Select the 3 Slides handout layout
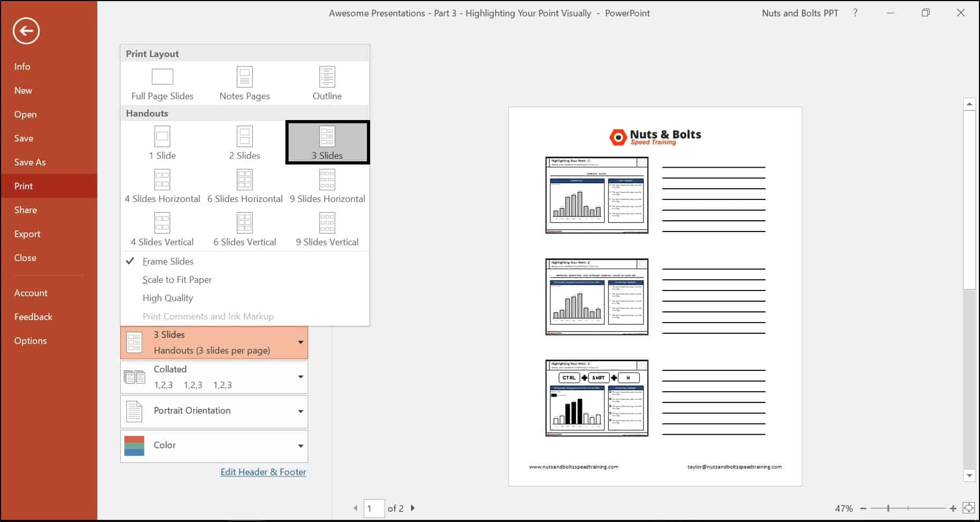Screen dimensions: 980x522 pyautogui.click(x=327, y=143)
